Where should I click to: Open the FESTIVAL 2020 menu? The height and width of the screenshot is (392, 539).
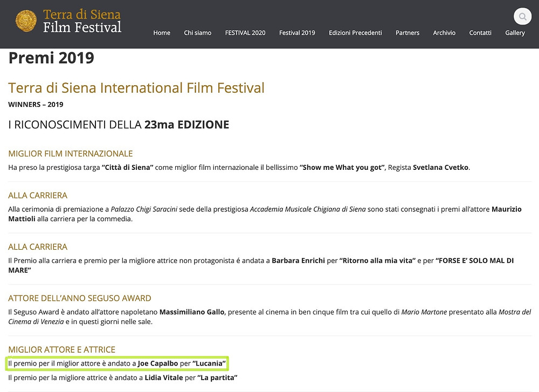245,33
